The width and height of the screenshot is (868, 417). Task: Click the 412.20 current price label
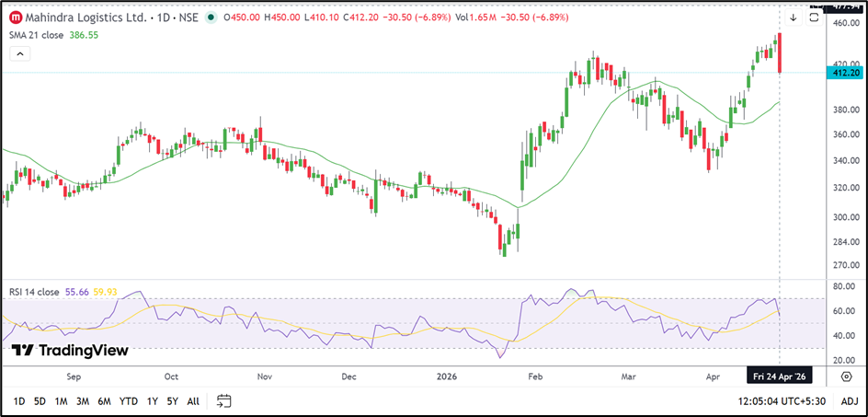pos(844,73)
